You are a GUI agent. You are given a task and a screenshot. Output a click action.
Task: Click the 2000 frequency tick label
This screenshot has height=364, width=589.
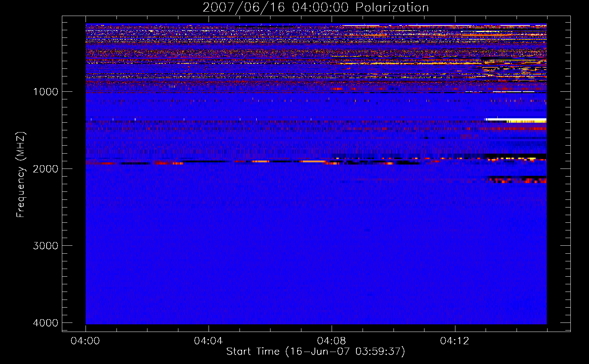click(46, 169)
